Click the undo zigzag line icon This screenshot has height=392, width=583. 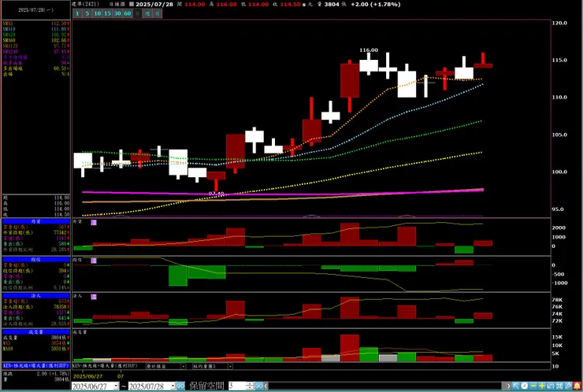pyautogui.click(x=551, y=386)
